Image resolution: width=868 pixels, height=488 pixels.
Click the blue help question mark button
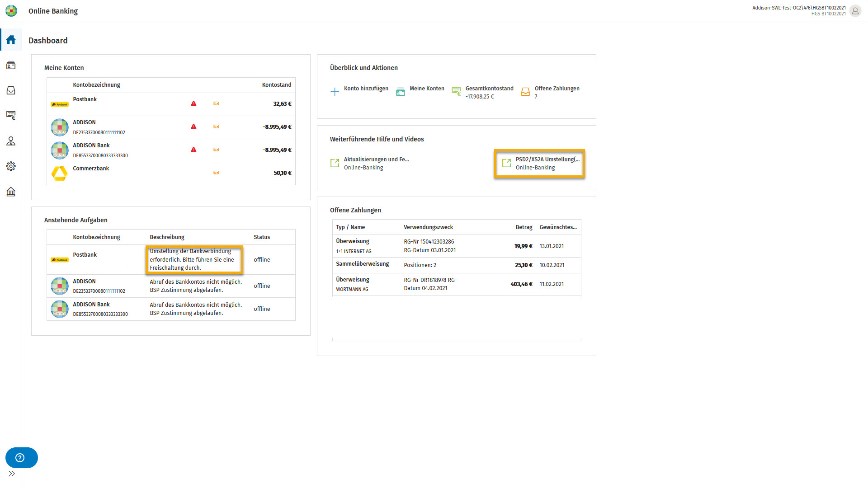coord(21,458)
